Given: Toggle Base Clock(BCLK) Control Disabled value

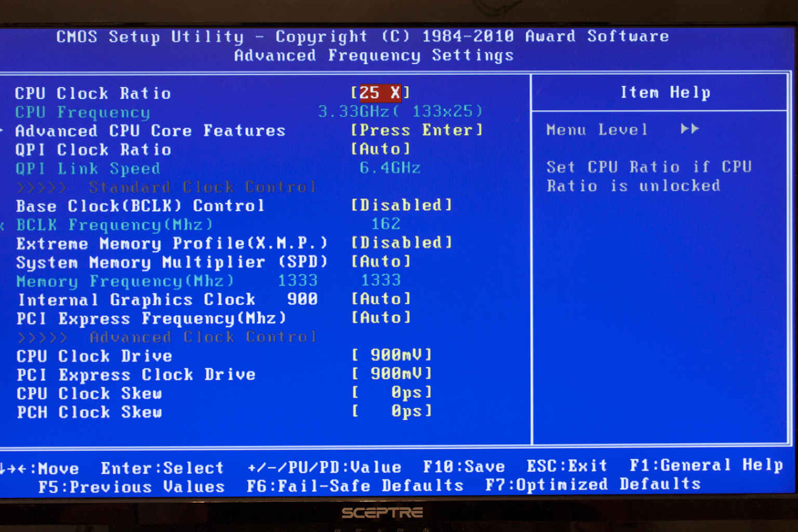Looking at the screenshot, I should 402,205.
